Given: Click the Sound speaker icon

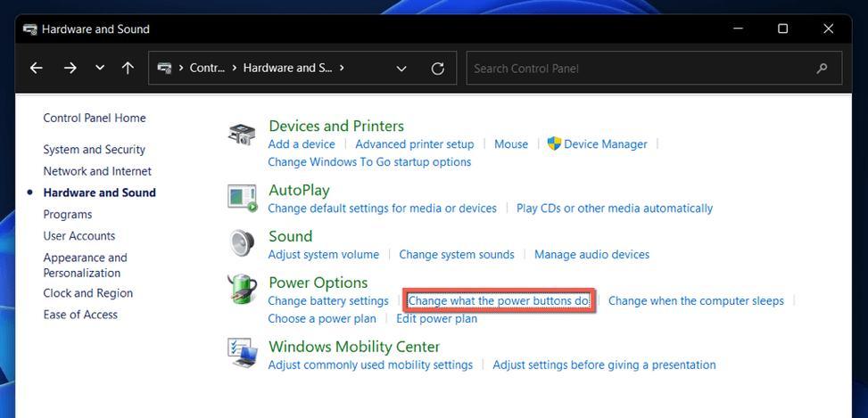Looking at the screenshot, I should point(242,243).
